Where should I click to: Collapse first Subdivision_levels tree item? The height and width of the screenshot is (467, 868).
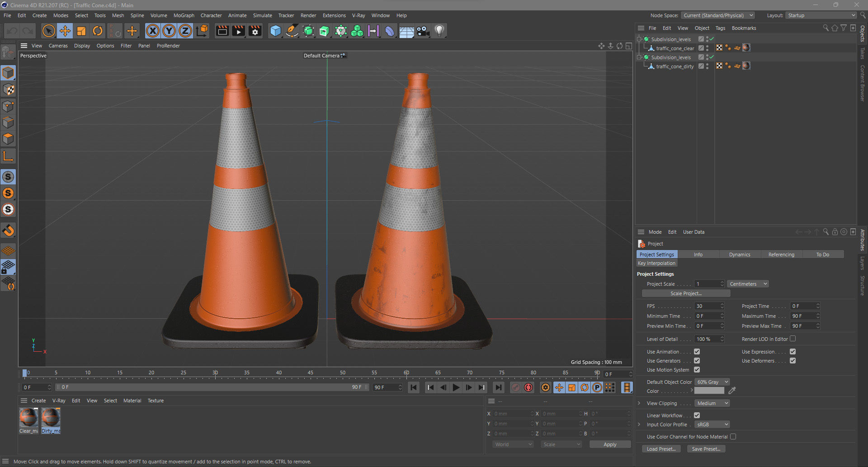pos(639,39)
